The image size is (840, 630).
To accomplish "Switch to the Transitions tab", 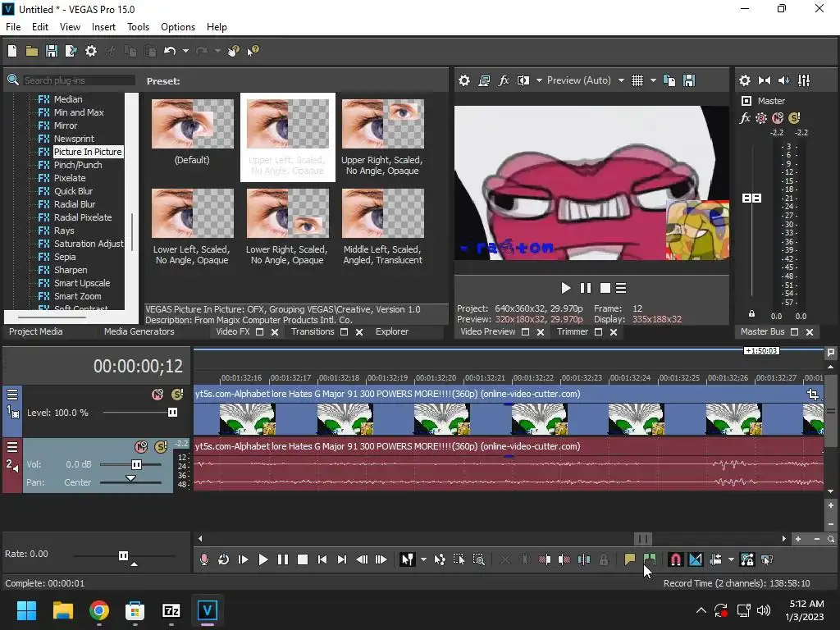I will pos(313,331).
